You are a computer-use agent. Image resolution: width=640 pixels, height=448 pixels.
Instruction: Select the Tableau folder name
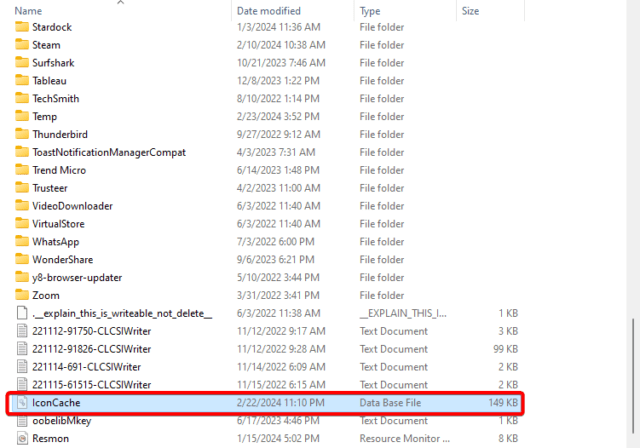(x=49, y=81)
